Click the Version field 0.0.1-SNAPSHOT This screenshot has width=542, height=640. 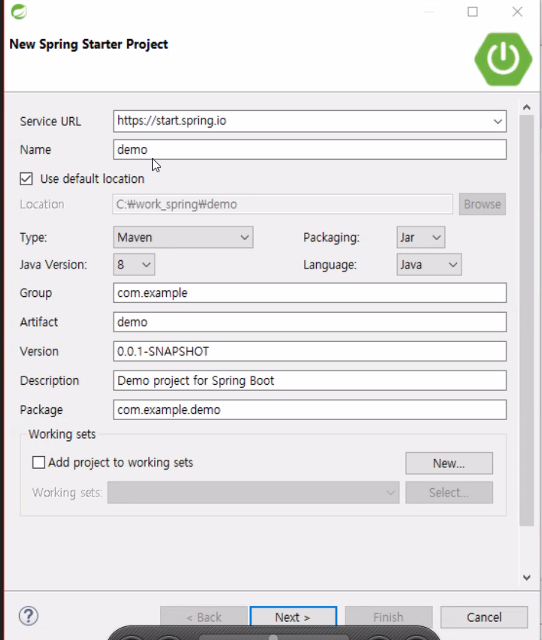click(x=310, y=351)
